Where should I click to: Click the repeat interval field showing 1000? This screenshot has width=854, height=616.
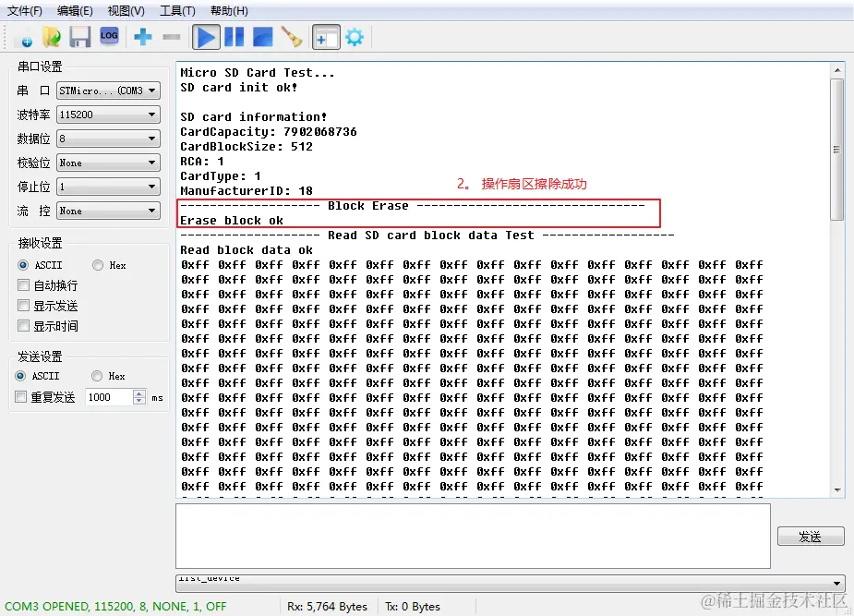109,397
